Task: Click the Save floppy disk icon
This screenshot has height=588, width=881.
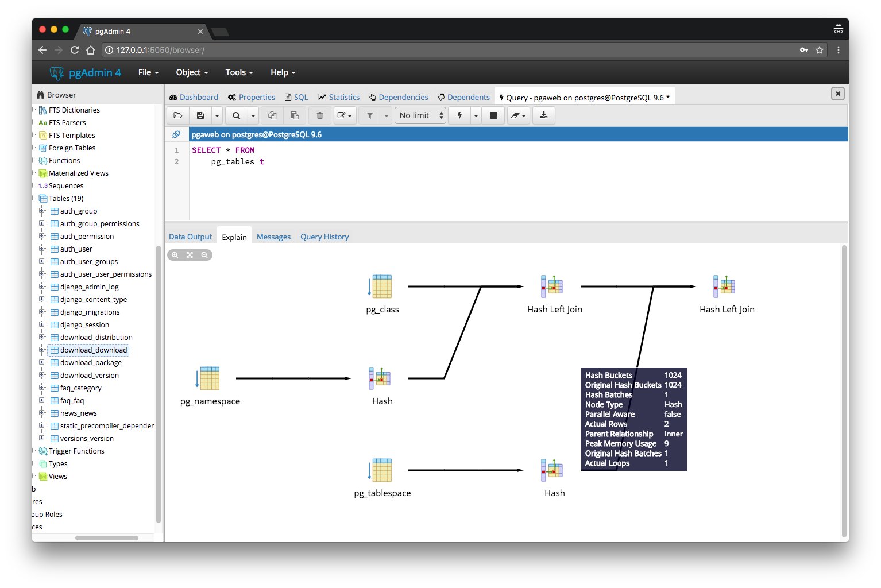Action: click(200, 115)
